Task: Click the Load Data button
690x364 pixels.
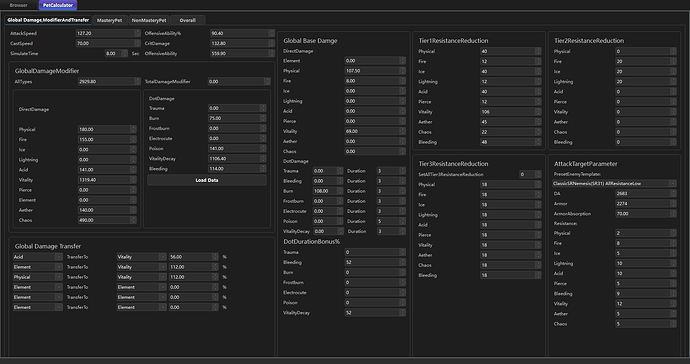Action: [x=207, y=180]
